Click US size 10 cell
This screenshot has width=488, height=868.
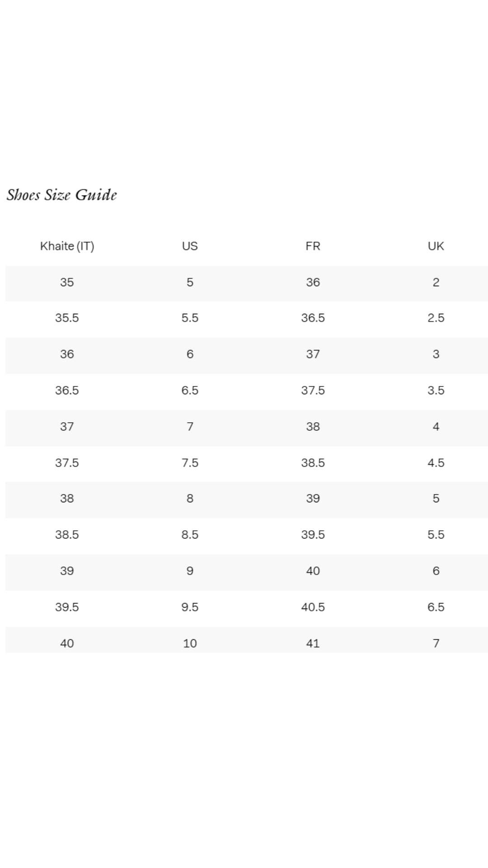tap(190, 643)
